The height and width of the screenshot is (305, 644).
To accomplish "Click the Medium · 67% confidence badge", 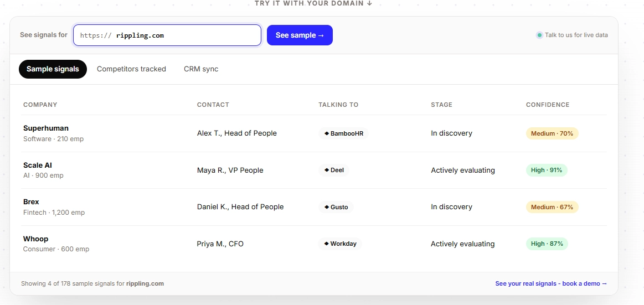I will (552, 207).
